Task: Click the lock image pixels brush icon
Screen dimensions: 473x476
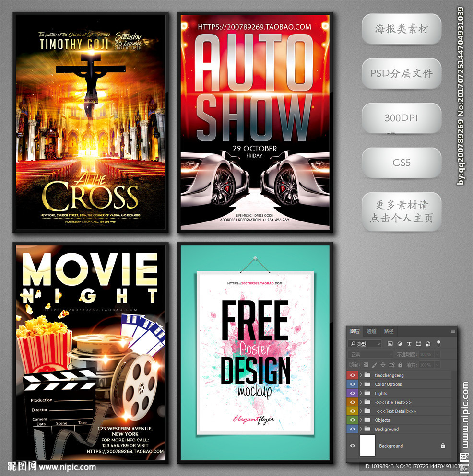Action: click(x=375, y=365)
